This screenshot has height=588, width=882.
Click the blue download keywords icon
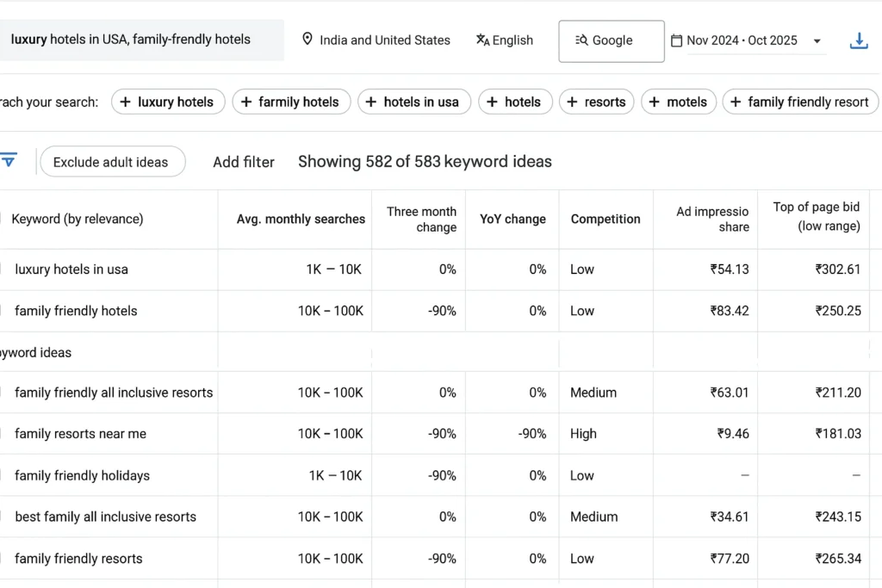click(x=859, y=40)
